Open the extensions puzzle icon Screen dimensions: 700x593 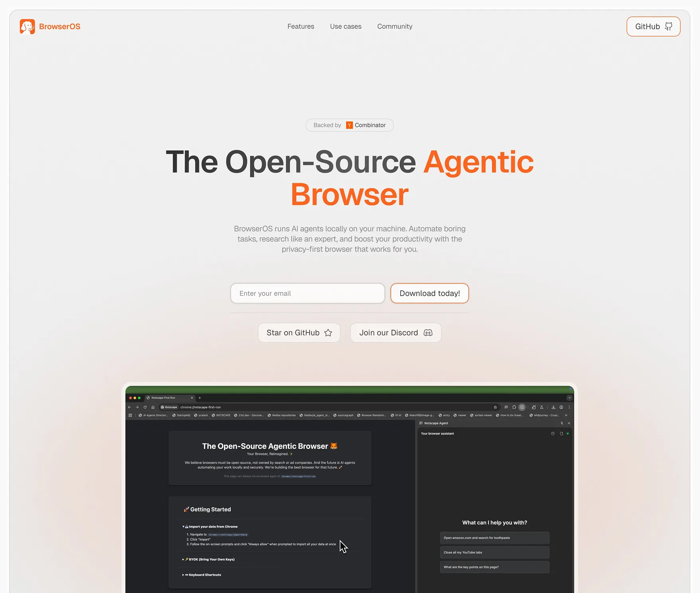click(x=514, y=407)
